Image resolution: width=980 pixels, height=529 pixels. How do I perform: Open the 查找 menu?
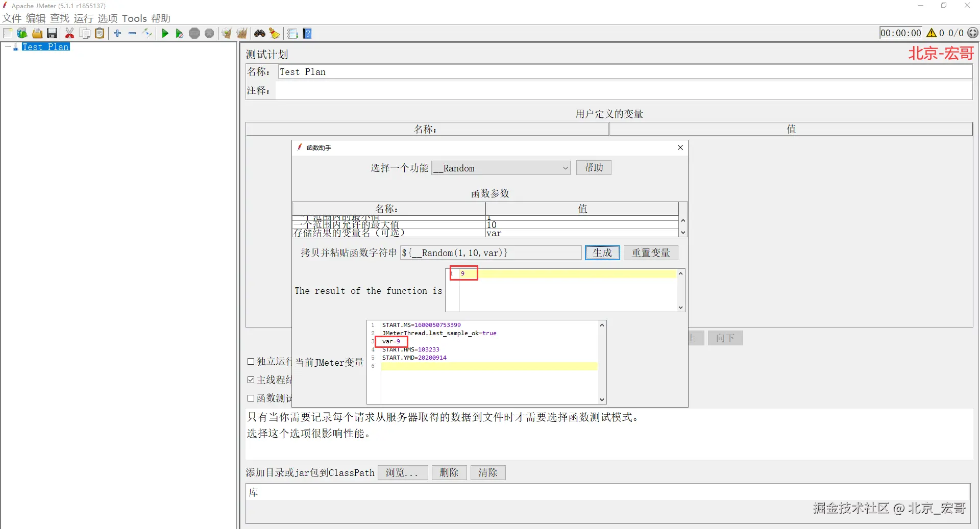point(60,18)
